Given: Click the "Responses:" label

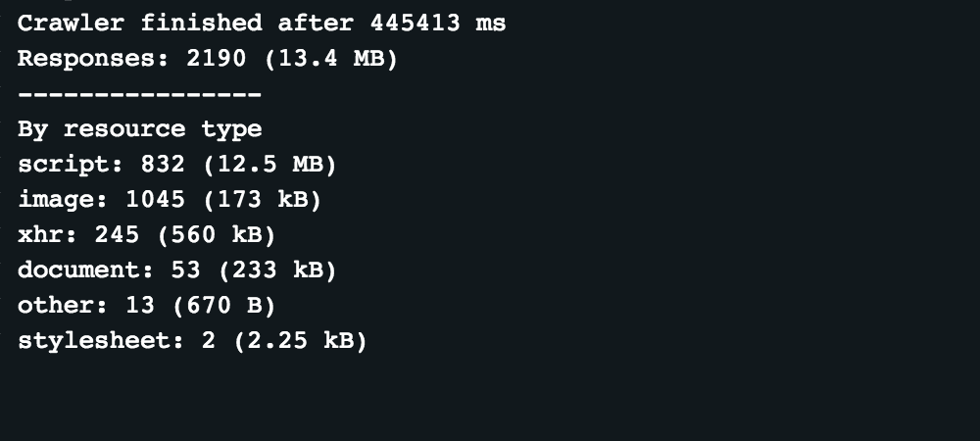Looking at the screenshot, I should (x=94, y=58).
